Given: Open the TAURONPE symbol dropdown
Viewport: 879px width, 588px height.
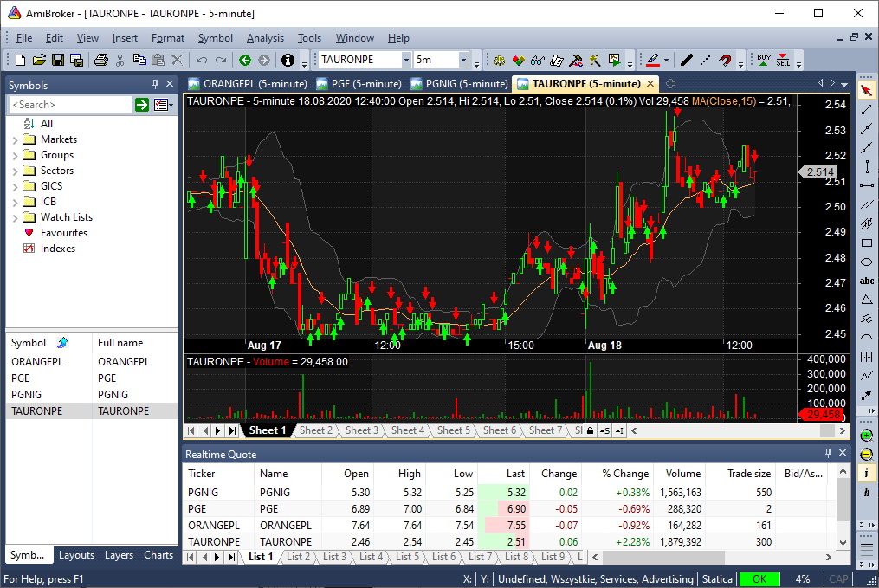Looking at the screenshot, I should click(405, 60).
